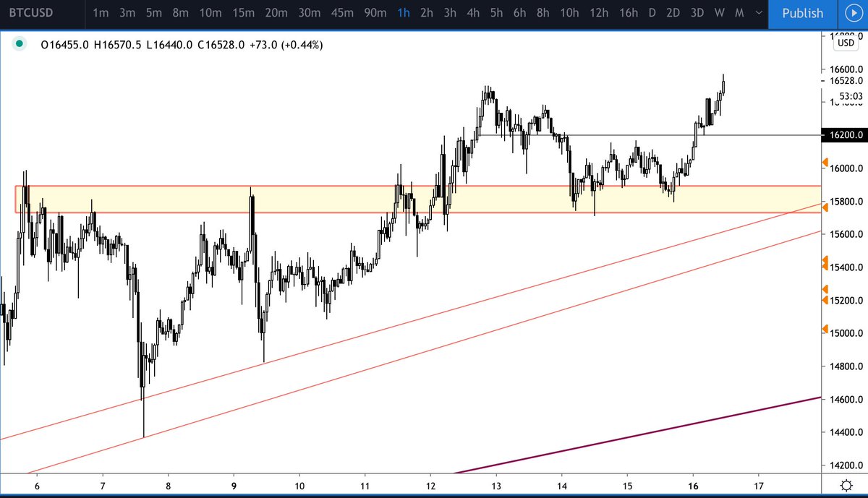This screenshot has height=498, width=868.
Task: Click date label 16 on time axis
Action: coord(694,485)
